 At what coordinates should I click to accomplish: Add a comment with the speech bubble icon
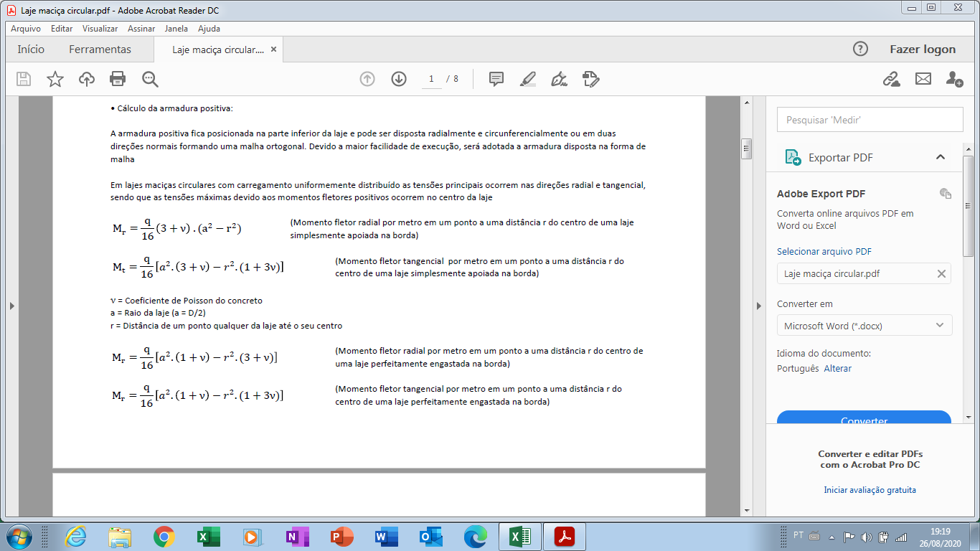(496, 79)
